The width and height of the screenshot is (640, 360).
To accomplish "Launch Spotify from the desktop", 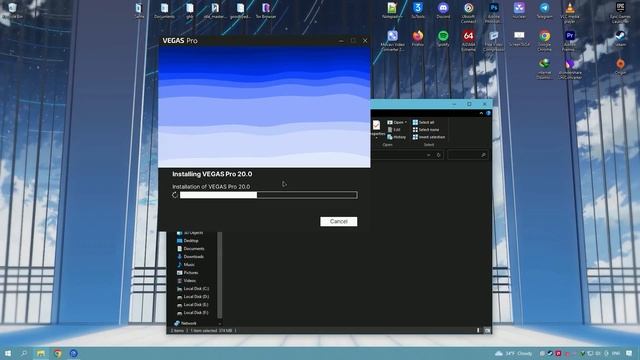I will (443, 38).
